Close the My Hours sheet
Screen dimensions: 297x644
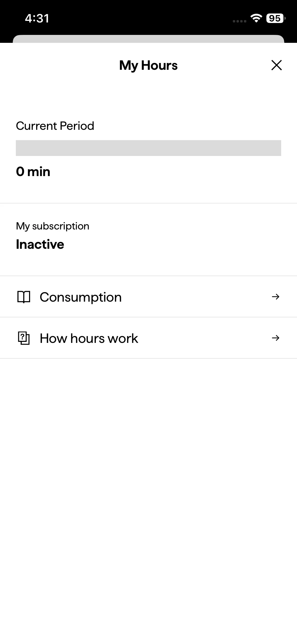[276, 65]
